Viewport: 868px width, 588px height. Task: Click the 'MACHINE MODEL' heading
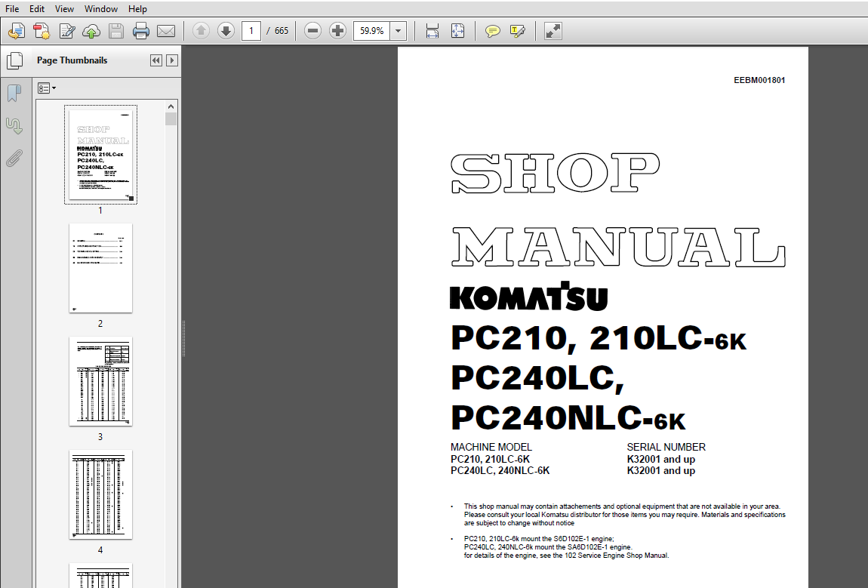pyautogui.click(x=491, y=447)
